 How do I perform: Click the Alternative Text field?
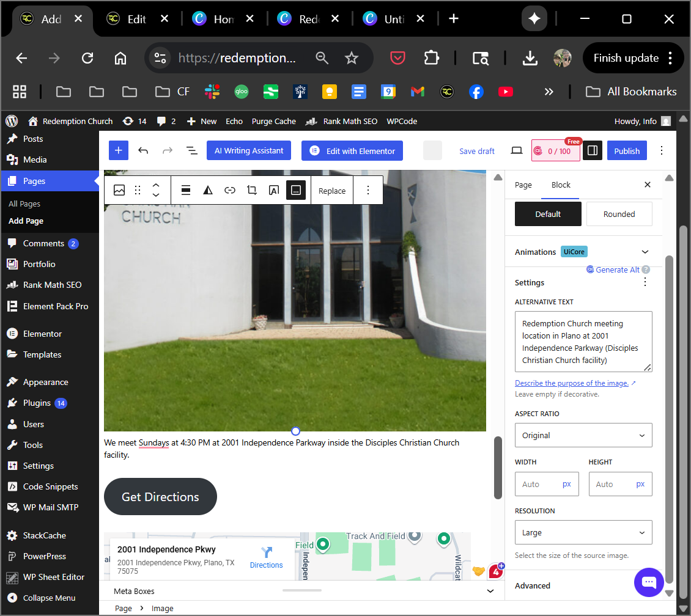[x=583, y=342]
